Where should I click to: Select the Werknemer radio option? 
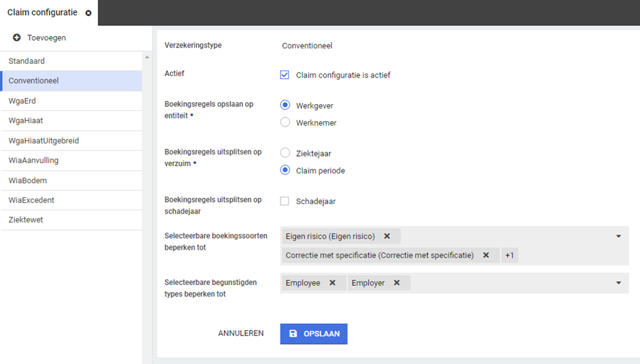(x=285, y=122)
